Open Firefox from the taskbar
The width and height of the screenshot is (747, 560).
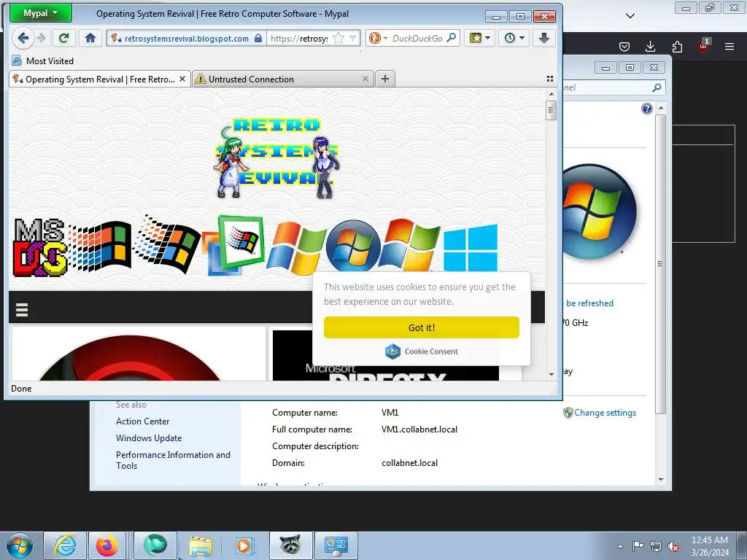[x=107, y=545]
